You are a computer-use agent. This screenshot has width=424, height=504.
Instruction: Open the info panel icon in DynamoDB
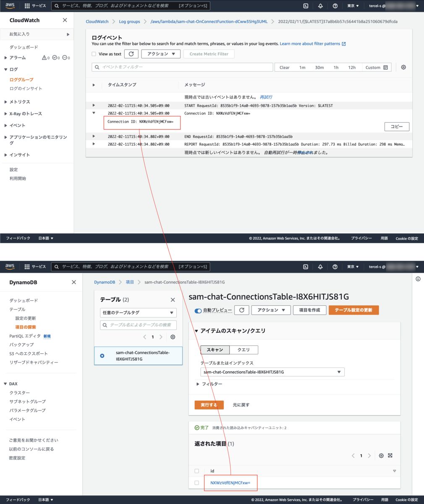[418, 279]
